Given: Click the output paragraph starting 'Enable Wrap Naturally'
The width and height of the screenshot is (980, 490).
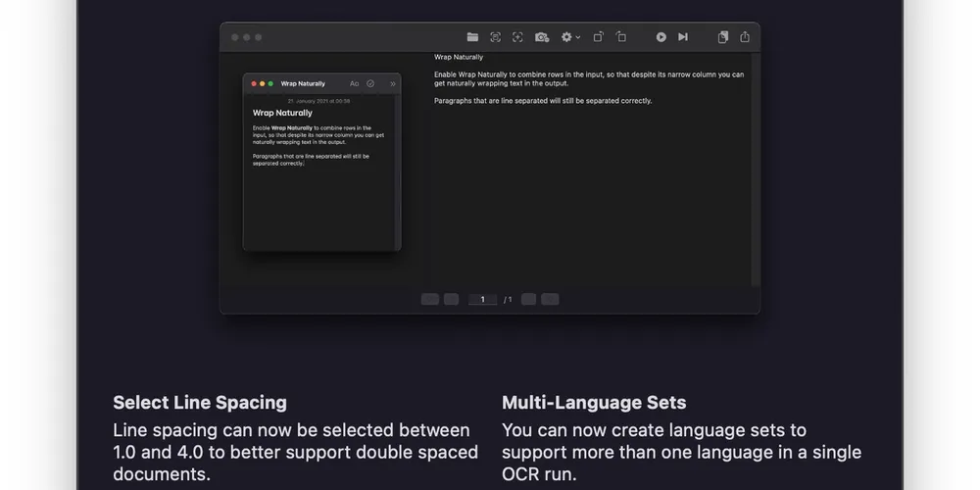Looking at the screenshot, I should [x=589, y=78].
